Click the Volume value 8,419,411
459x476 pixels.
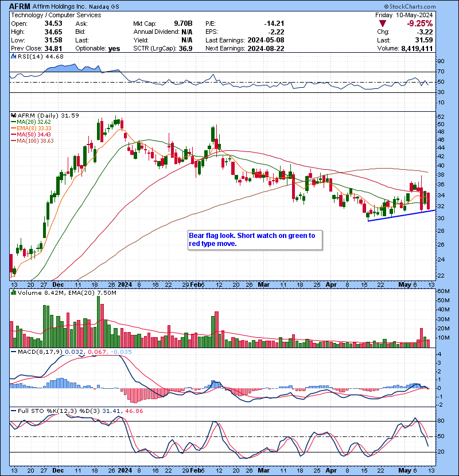(417, 48)
